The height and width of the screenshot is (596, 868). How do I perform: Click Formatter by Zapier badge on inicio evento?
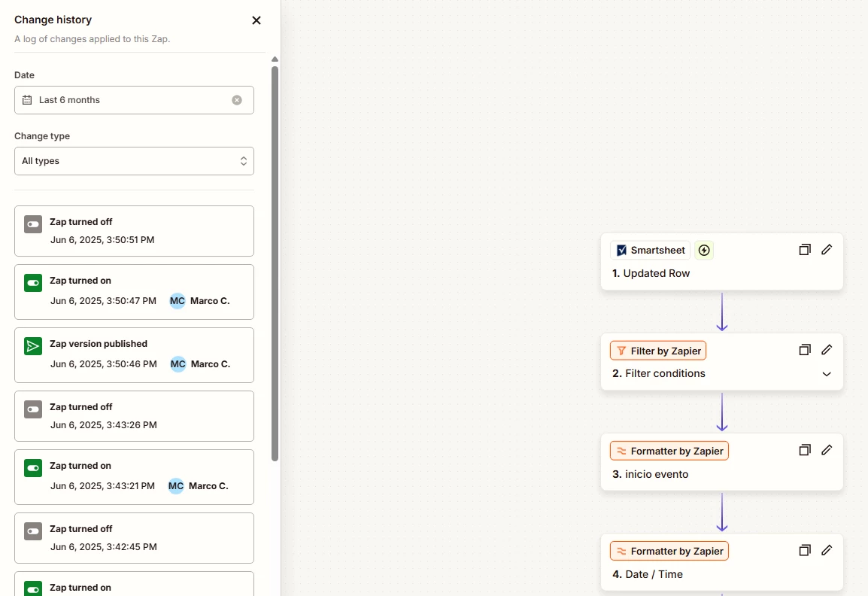click(669, 451)
